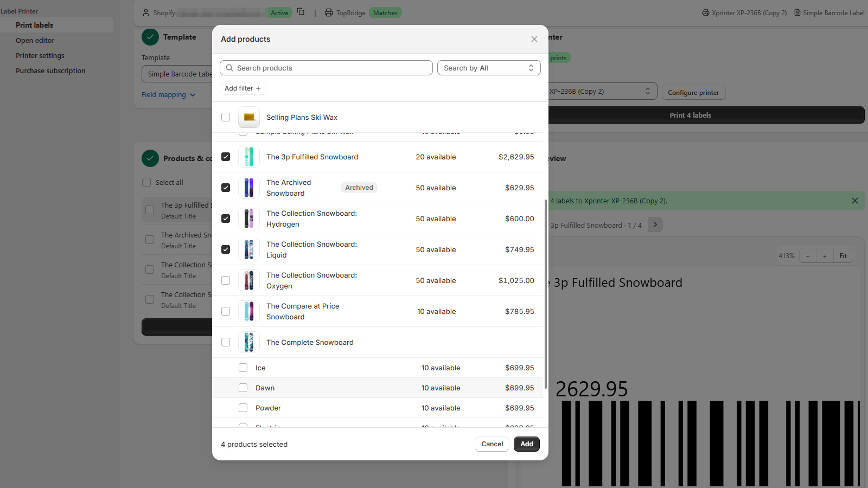868x488 pixels.
Task: Focus the Search products input field
Action: (x=326, y=68)
